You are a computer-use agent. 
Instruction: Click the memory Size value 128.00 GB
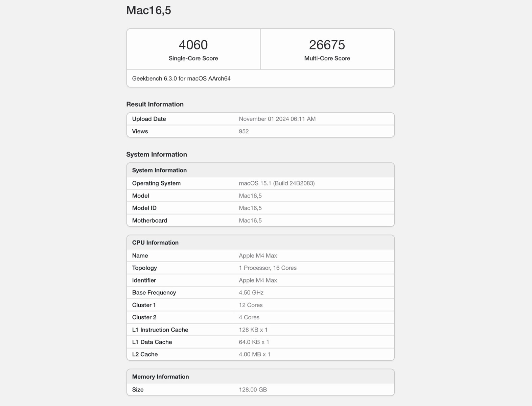[x=253, y=390]
